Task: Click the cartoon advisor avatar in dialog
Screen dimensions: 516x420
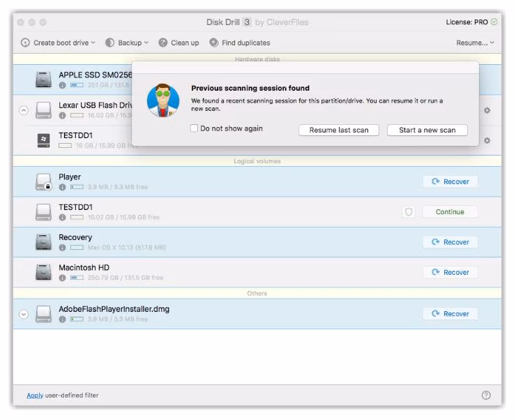Action: click(x=163, y=100)
